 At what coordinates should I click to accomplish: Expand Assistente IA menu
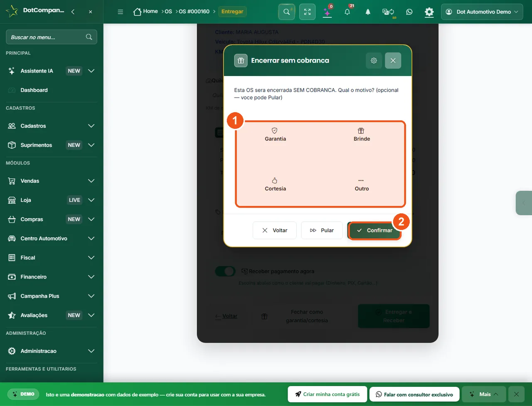52,71
